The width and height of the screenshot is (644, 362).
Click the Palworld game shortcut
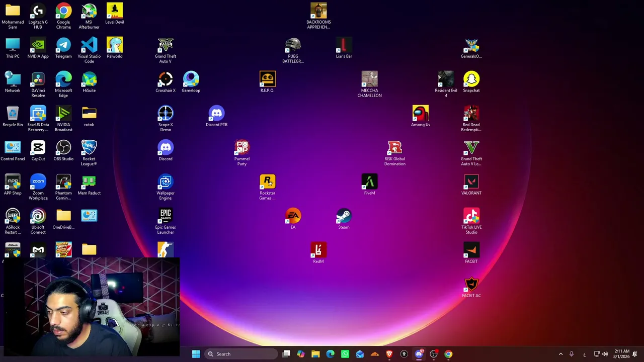(x=115, y=48)
